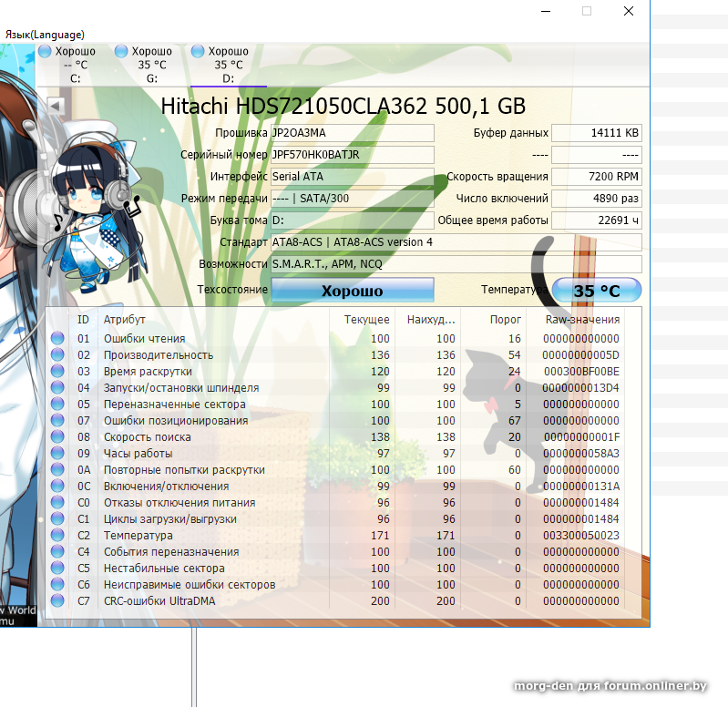Click the SATA/300 transfer mode field

coord(353,199)
